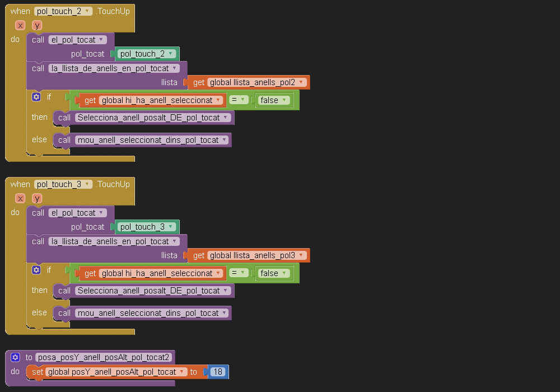Click the gear icon on the if block under pol_touch_2

36,97
